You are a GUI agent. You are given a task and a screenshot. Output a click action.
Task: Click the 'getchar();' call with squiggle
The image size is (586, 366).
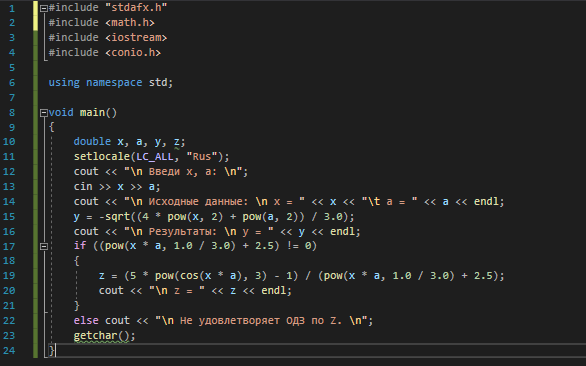tap(105, 335)
